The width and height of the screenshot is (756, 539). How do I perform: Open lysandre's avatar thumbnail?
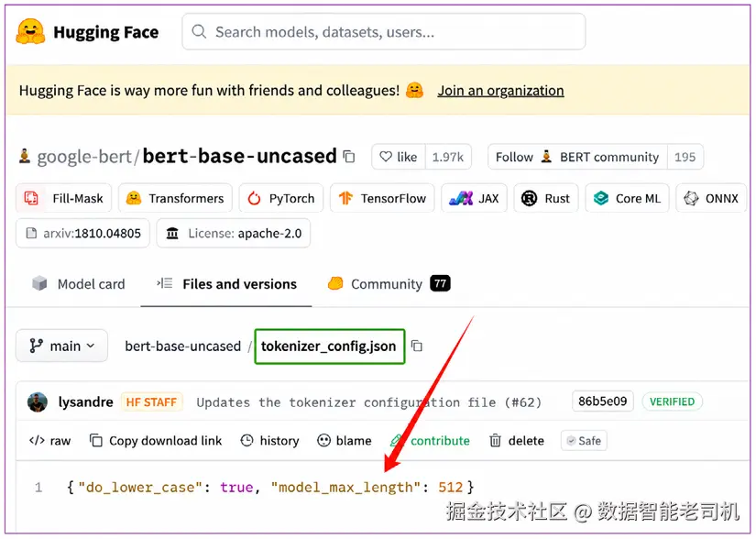pyautogui.click(x=38, y=402)
